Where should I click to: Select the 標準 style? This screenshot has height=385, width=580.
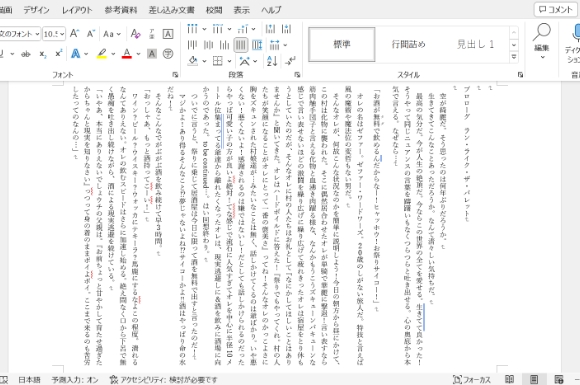point(342,44)
